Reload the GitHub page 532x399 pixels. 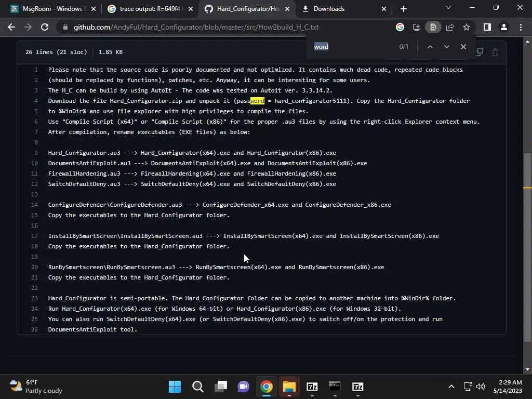(x=45, y=27)
